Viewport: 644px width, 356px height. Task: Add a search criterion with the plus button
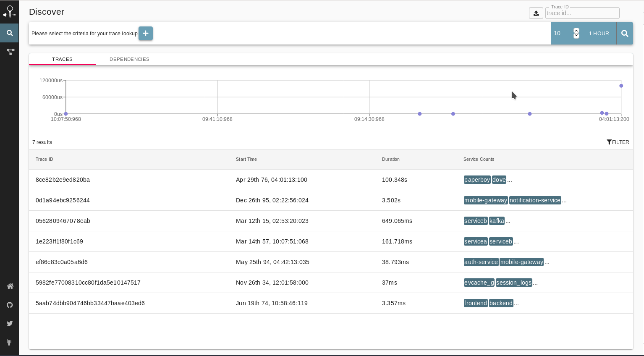[145, 33]
